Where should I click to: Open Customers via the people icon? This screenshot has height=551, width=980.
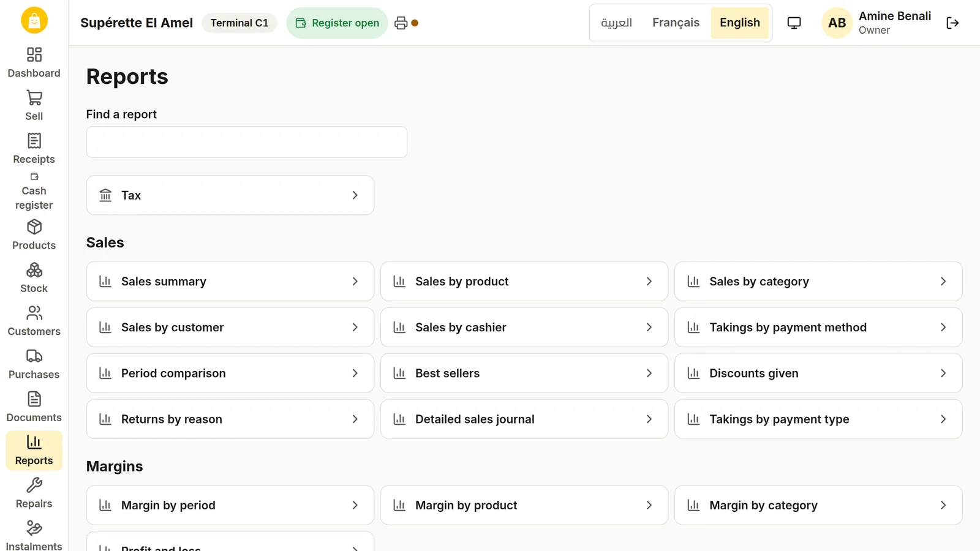pyautogui.click(x=34, y=313)
